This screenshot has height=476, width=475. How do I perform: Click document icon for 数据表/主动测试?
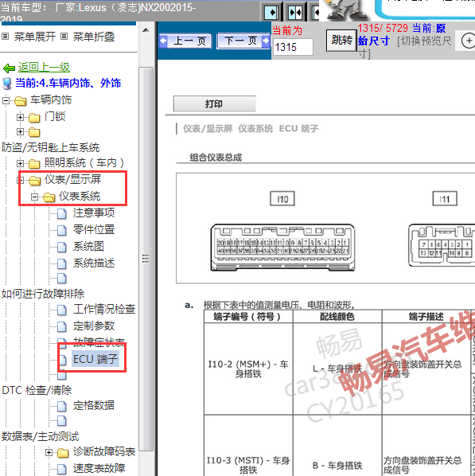[x=62, y=421]
